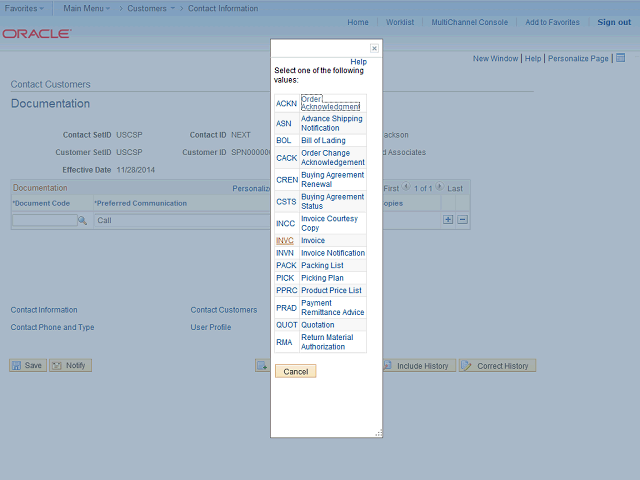Open Help link inside lookup dialog

pyautogui.click(x=358, y=62)
